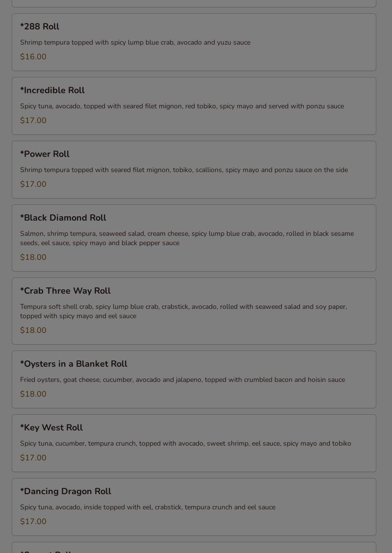Click the $18.00 price under Black Diamond Roll
This screenshot has width=392, height=553.
coord(33,257)
